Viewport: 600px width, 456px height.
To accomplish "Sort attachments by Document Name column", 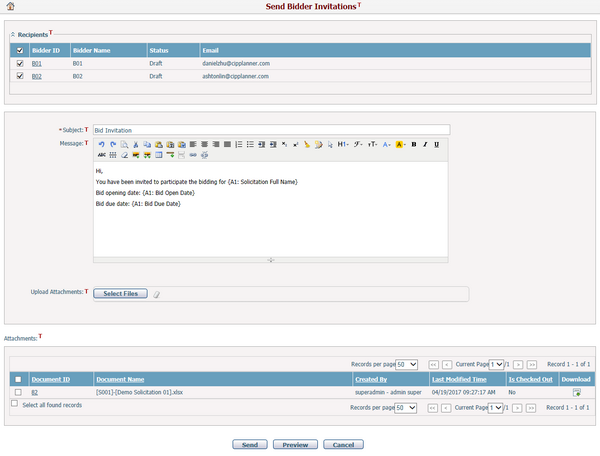I will pos(120,380).
